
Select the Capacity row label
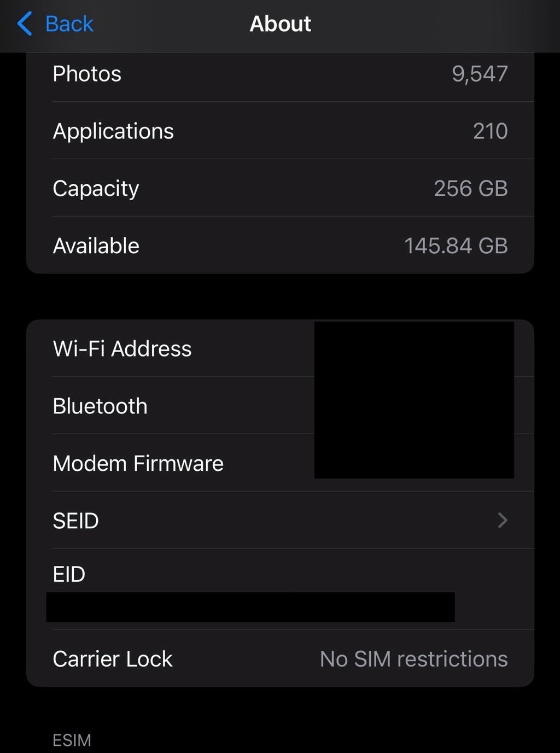point(96,189)
